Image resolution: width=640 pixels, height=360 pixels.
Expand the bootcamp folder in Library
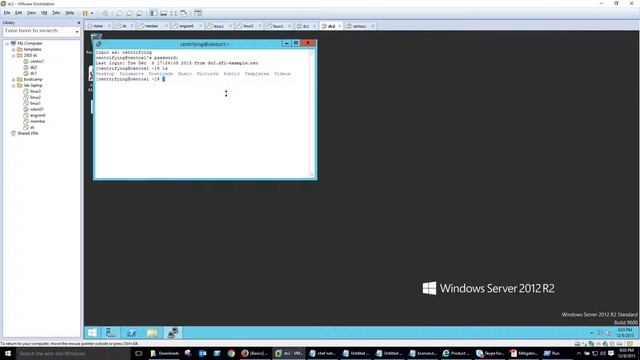point(13,80)
